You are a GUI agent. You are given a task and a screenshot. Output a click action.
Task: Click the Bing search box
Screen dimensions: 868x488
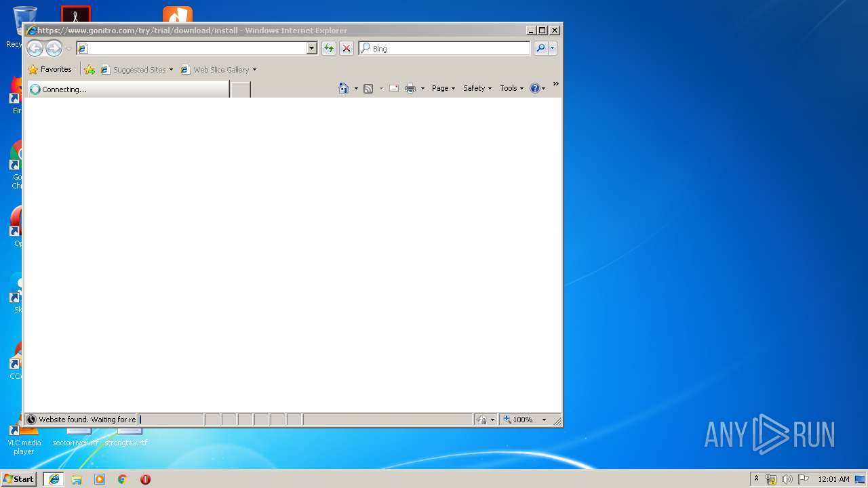[445, 48]
